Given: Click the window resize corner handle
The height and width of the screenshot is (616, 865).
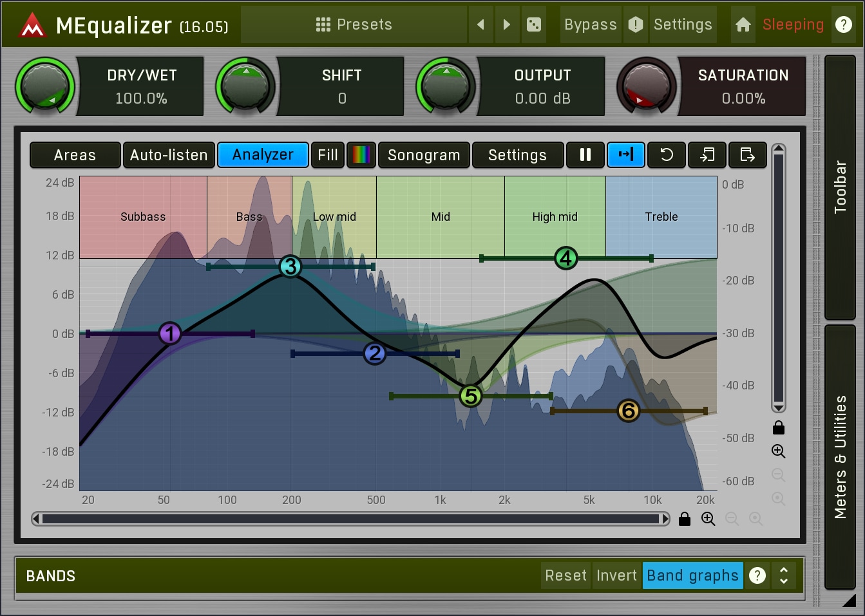Looking at the screenshot, I should [x=850, y=600].
